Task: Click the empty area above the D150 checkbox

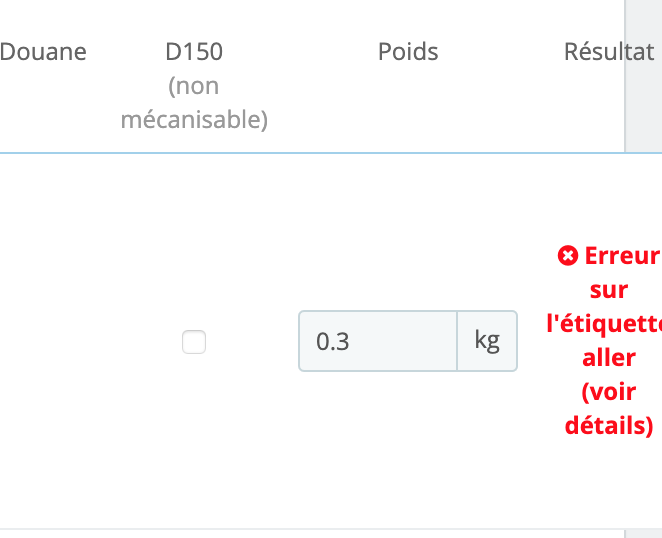Action: pos(194,240)
